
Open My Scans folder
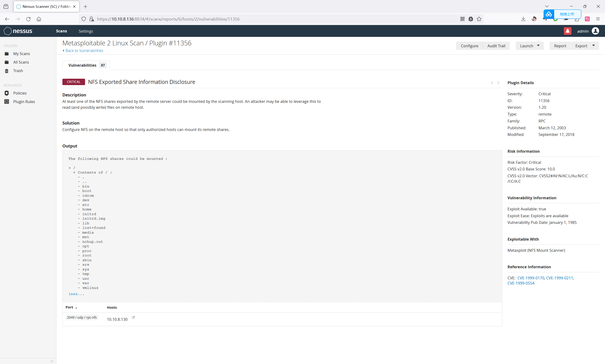pos(22,54)
